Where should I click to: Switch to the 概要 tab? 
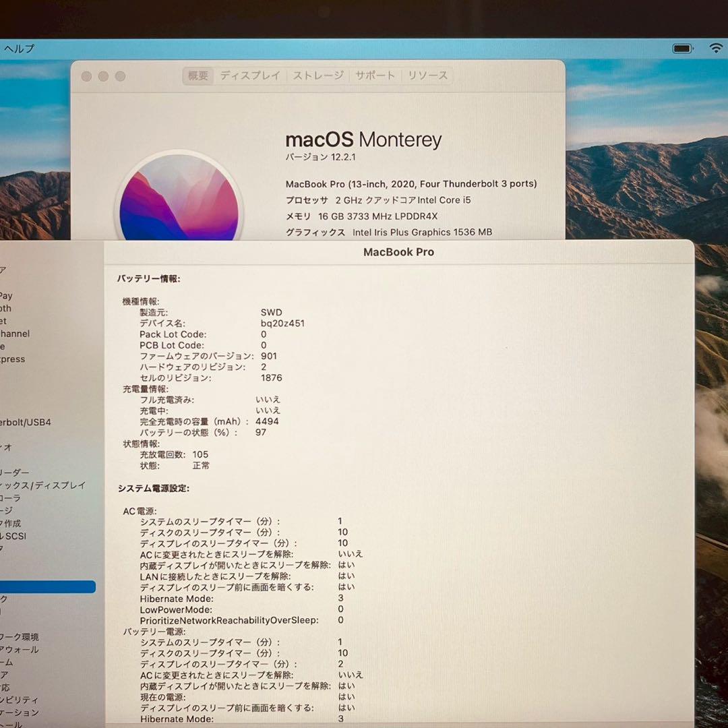[x=198, y=75]
